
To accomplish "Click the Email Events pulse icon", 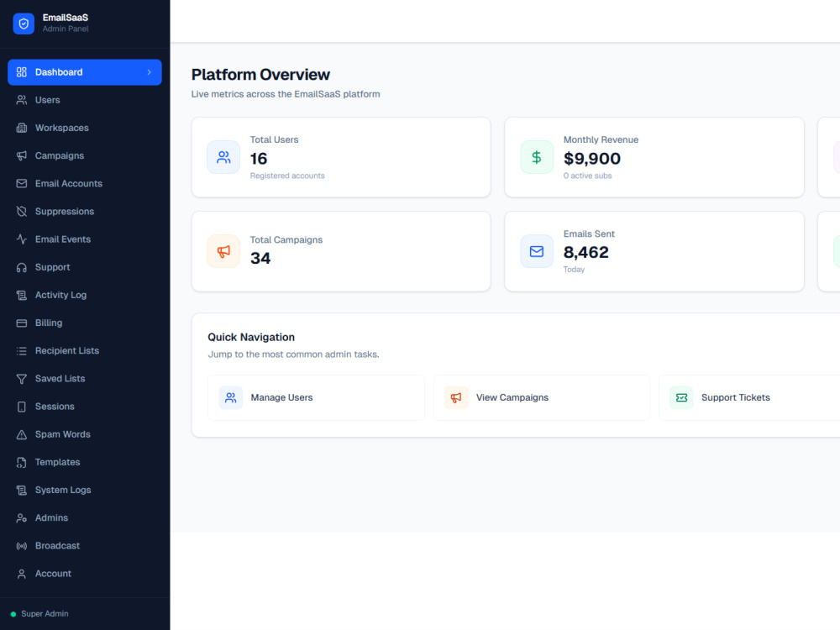I will [x=22, y=239].
